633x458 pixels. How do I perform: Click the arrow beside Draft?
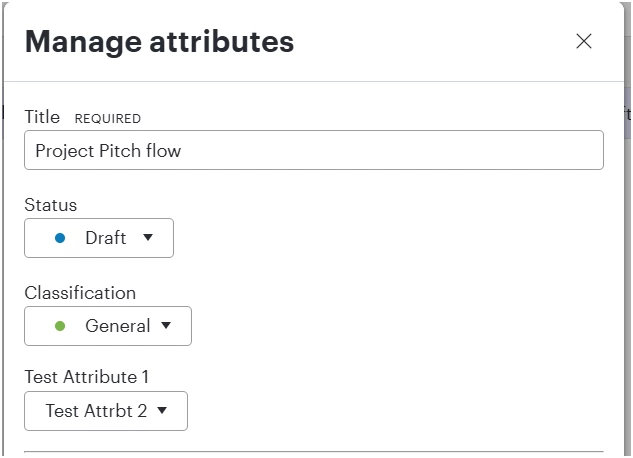[148, 237]
